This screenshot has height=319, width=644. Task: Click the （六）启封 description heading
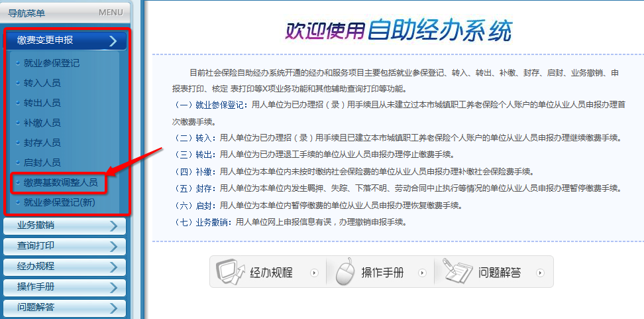(x=195, y=205)
